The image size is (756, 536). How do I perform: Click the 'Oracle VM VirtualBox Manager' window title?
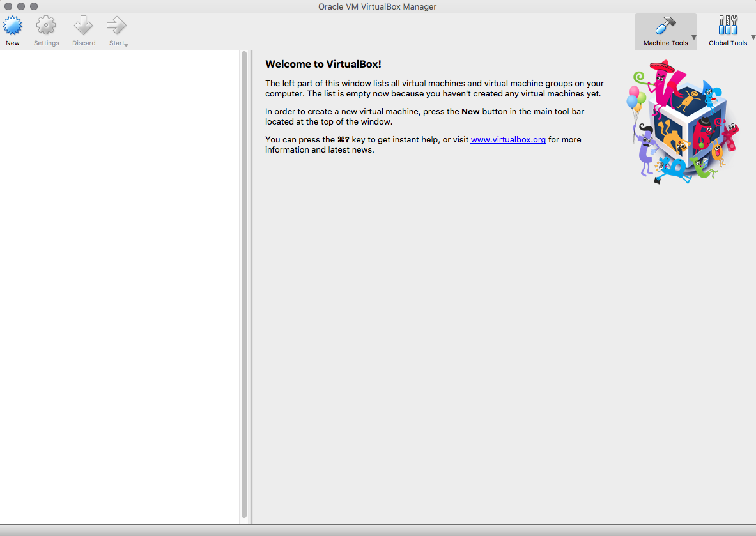tap(377, 7)
